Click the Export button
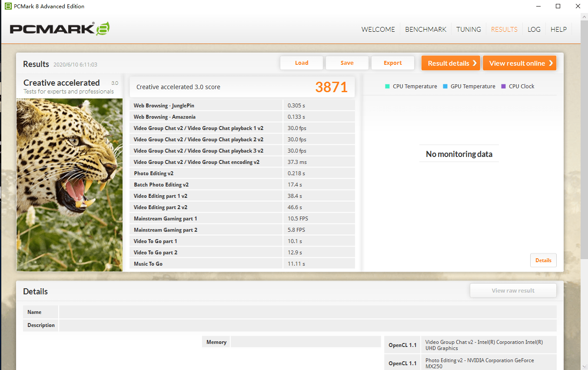This screenshot has height=370, width=588. [393, 63]
